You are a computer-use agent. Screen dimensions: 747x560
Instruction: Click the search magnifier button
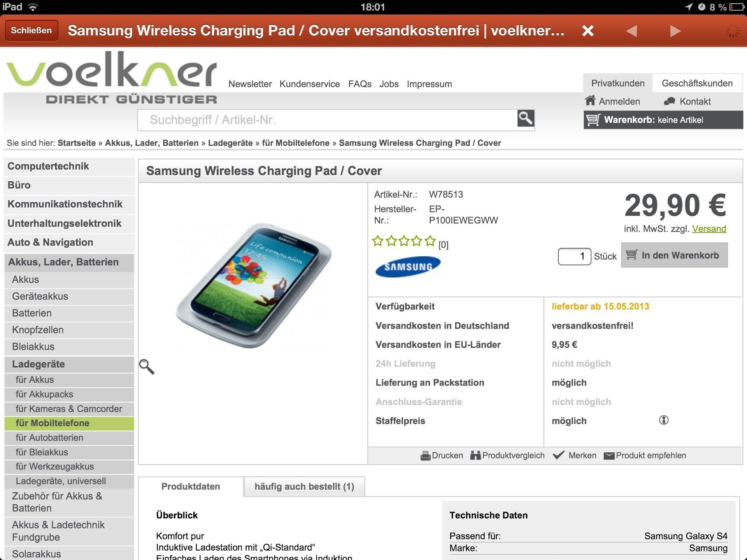(526, 118)
